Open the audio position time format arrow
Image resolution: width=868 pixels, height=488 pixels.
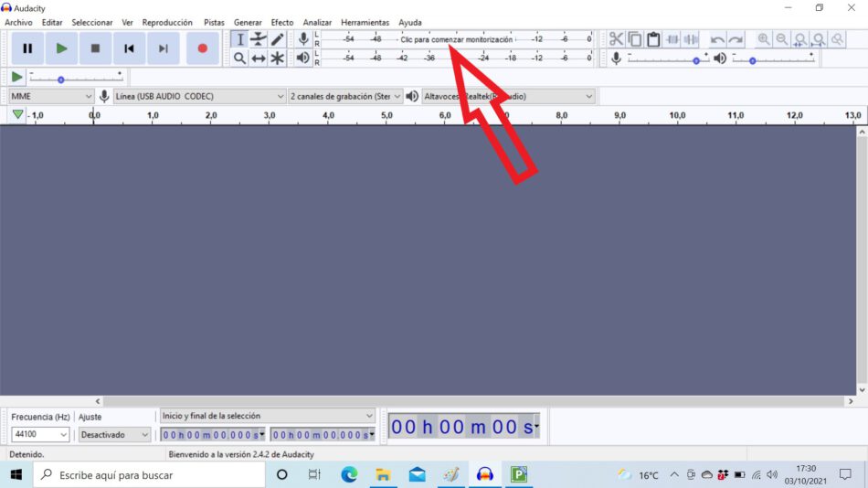point(536,426)
